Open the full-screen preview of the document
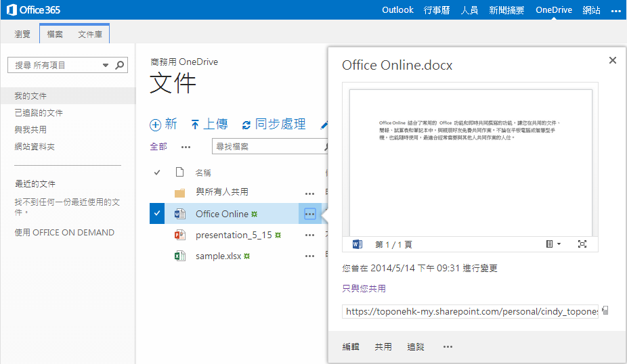The width and height of the screenshot is (627, 364). click(582, 244)
